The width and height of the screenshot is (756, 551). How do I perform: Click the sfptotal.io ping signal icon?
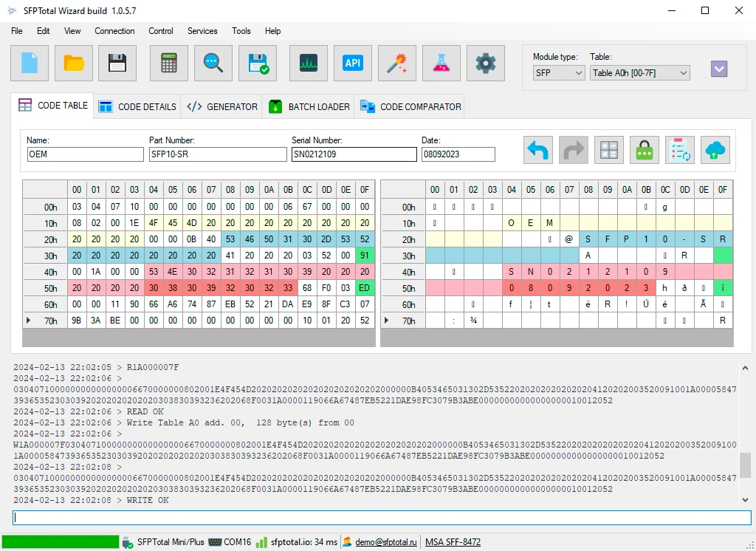click(x=261, y=542)
